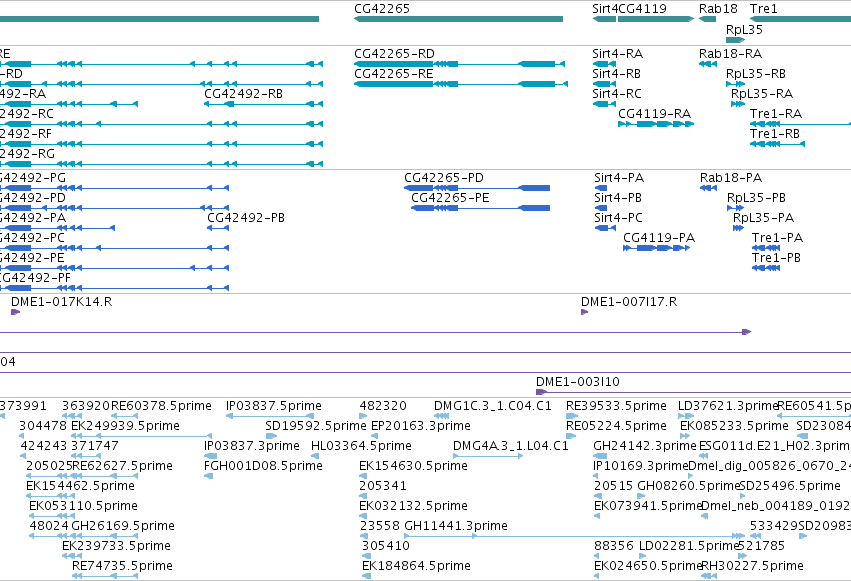Click the RpL35 gene feature
This screenshot has height=581, width=851.
tap(735, 40)
